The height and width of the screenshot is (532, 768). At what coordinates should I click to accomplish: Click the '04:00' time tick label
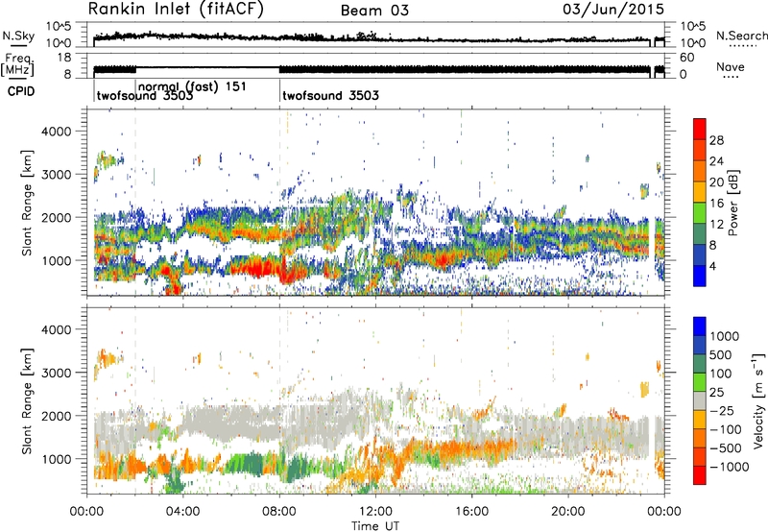[x=182, y=512]
